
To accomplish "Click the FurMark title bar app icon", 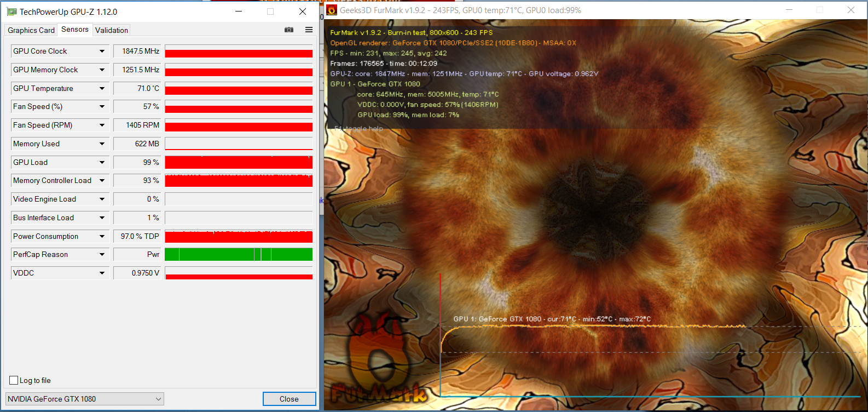I will tap(332, 10).
